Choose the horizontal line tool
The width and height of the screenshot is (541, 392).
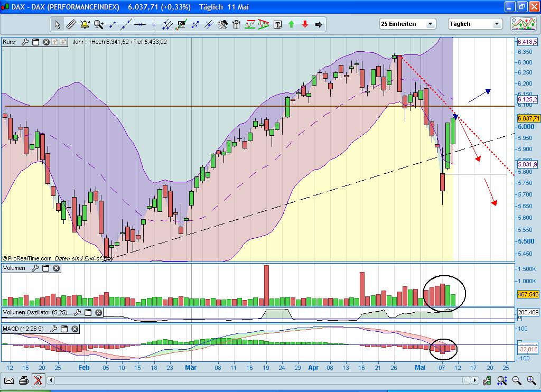pos(140,24)
